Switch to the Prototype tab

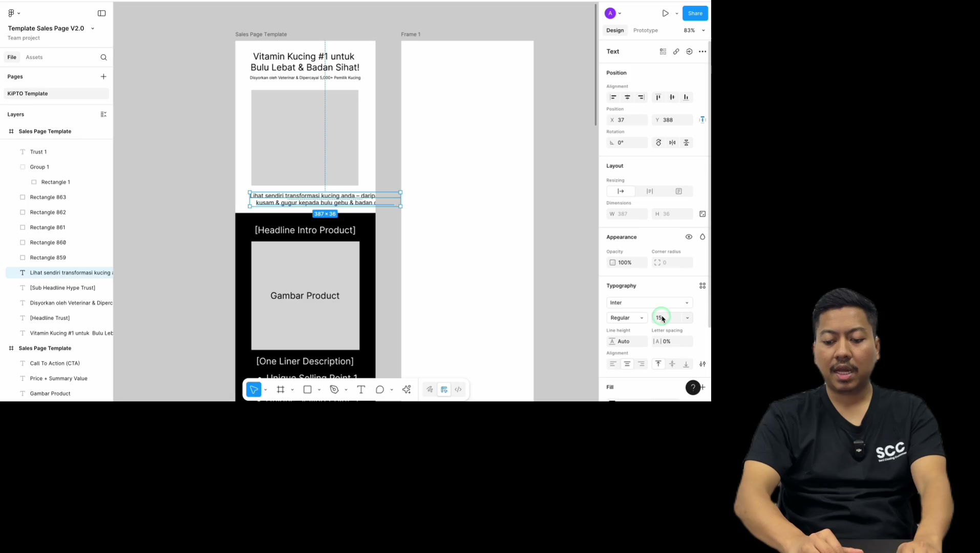[645, 30]
